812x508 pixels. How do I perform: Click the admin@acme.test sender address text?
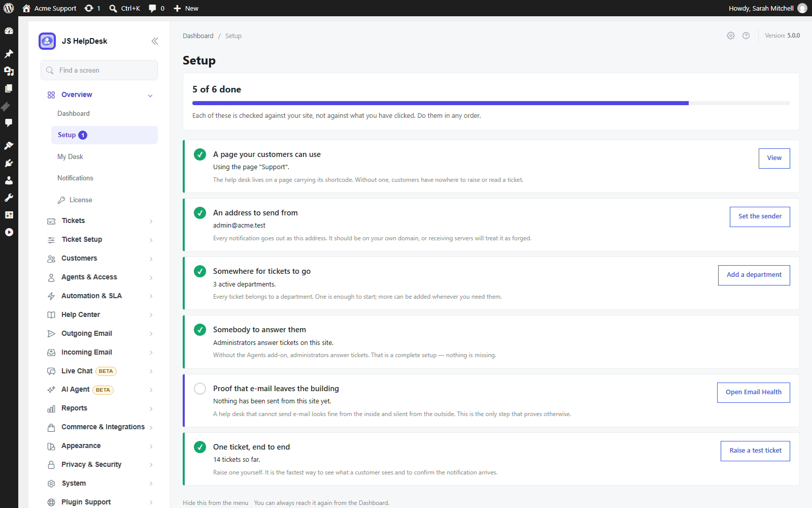(x=239, y=226)
